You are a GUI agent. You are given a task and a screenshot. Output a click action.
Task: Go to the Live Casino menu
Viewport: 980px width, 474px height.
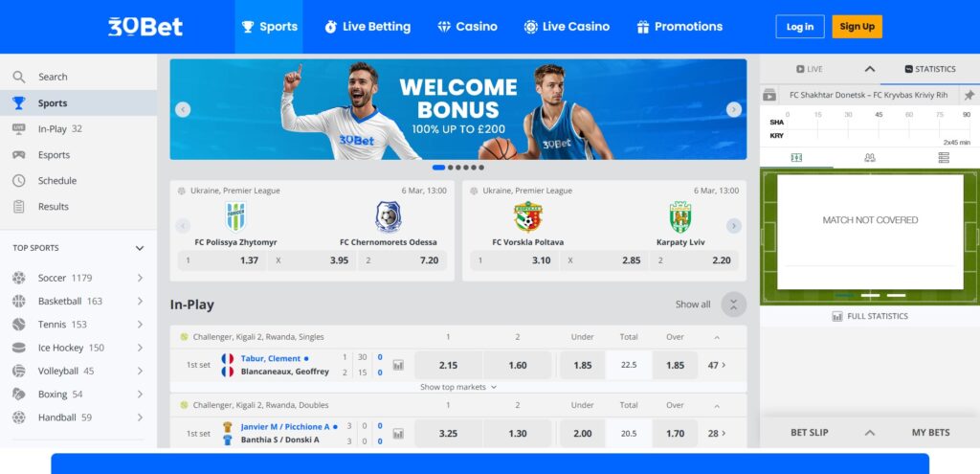567,27
